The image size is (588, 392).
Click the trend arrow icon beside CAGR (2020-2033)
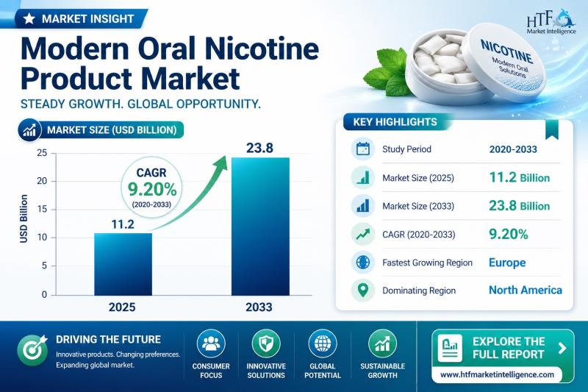pos(362,234)
